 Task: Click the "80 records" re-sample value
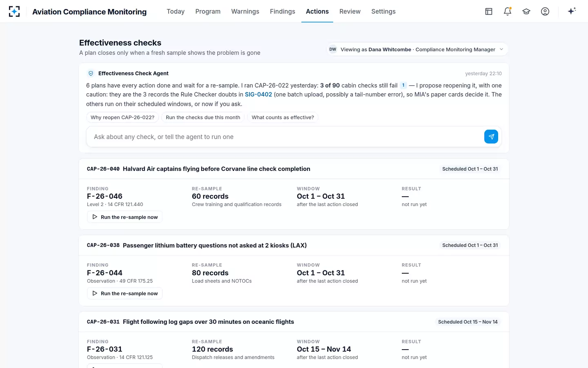tap(210, 273)
